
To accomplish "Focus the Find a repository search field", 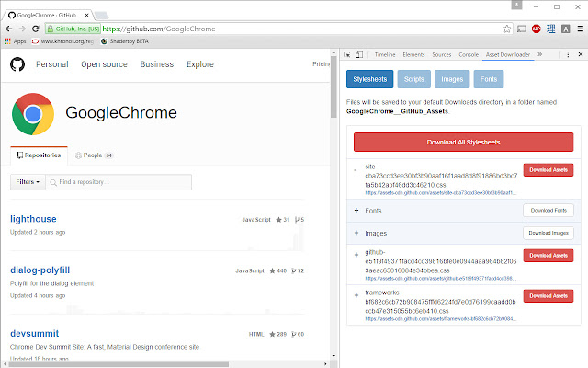I will click(x=119, y=182).
